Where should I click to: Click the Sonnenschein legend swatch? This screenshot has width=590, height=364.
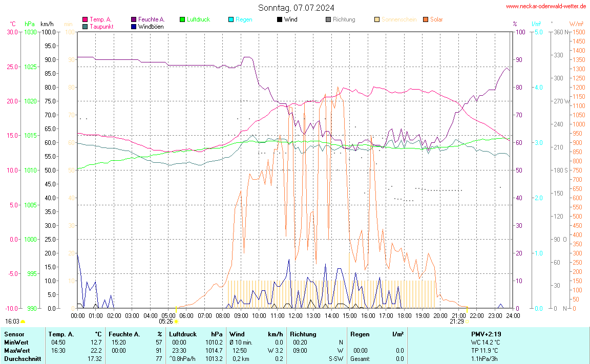tap(377, 19)
